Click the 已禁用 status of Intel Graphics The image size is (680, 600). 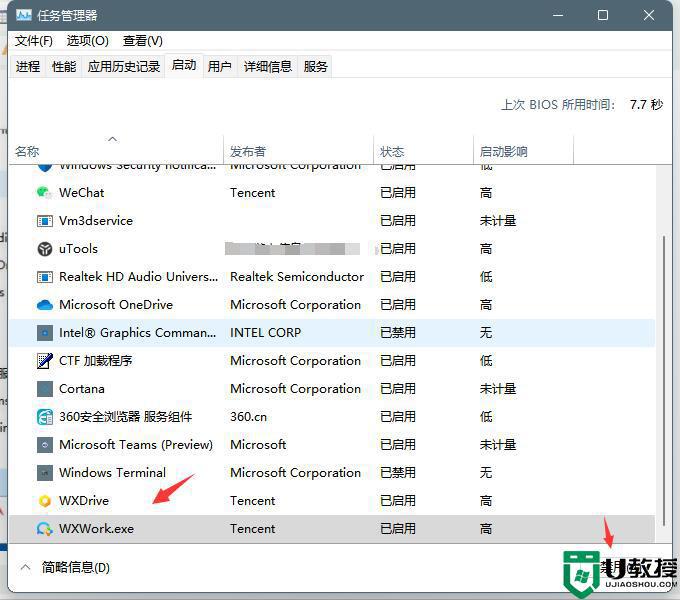coord(398,333)
